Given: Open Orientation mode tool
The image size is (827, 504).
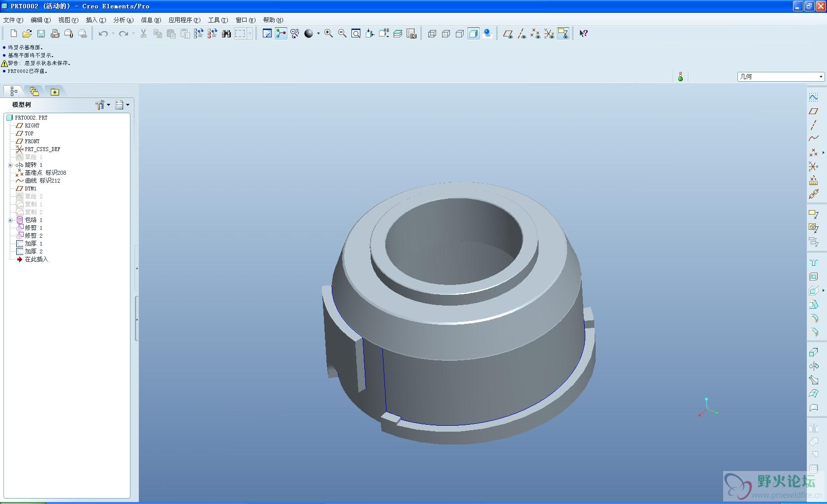Looking at the screenshot, I should coord(295,33).
